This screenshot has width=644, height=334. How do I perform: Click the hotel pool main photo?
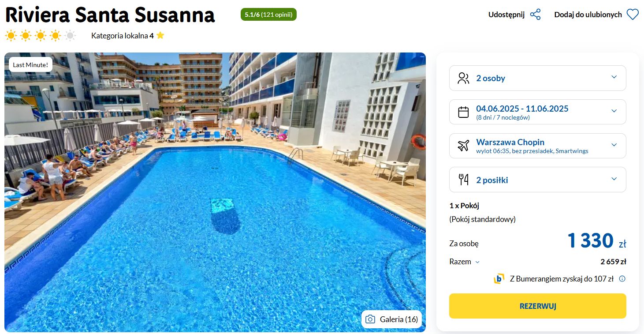coord(215,192)
